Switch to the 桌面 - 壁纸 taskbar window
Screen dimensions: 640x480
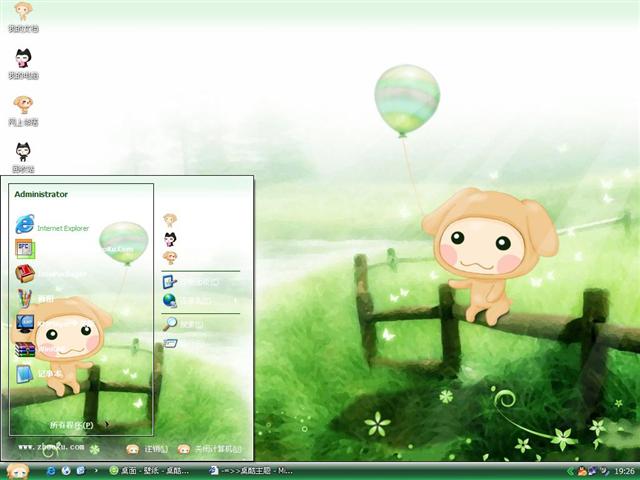(x=151, y=471)
